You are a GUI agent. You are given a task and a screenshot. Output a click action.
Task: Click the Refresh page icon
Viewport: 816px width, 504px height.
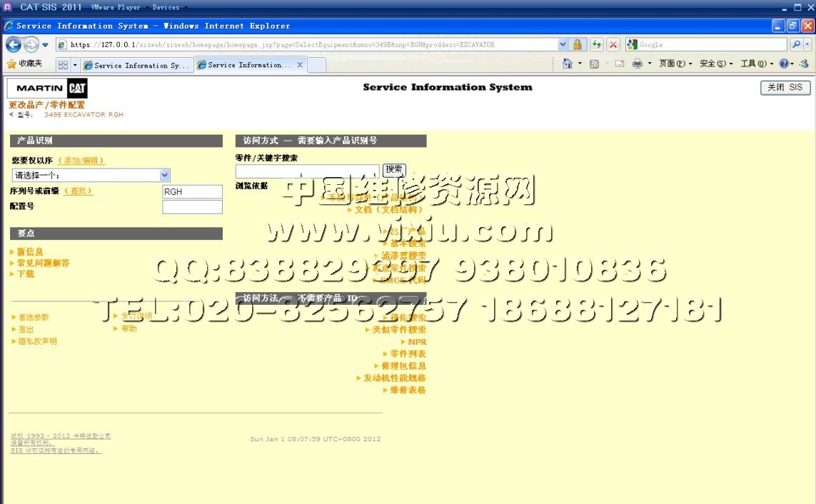[596, 44]
